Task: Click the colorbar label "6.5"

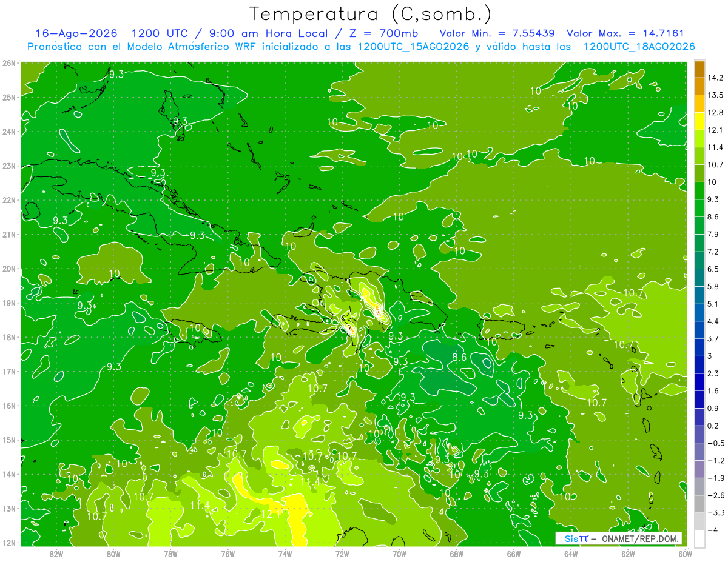Action: click(713, 269)
